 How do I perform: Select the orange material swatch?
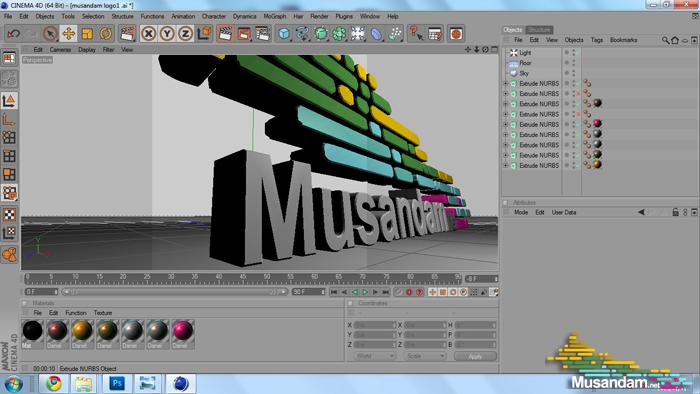point(83,334)
